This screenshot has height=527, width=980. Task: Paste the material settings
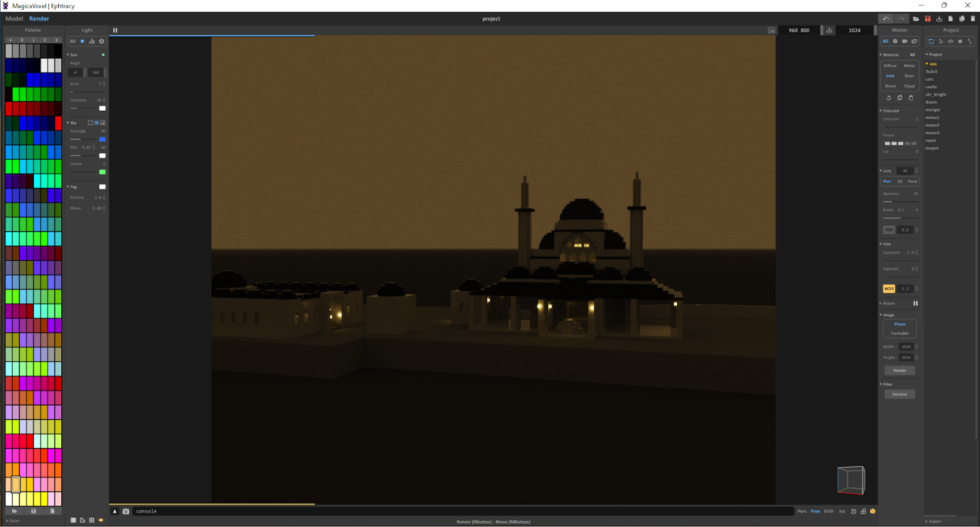[911, 98]
